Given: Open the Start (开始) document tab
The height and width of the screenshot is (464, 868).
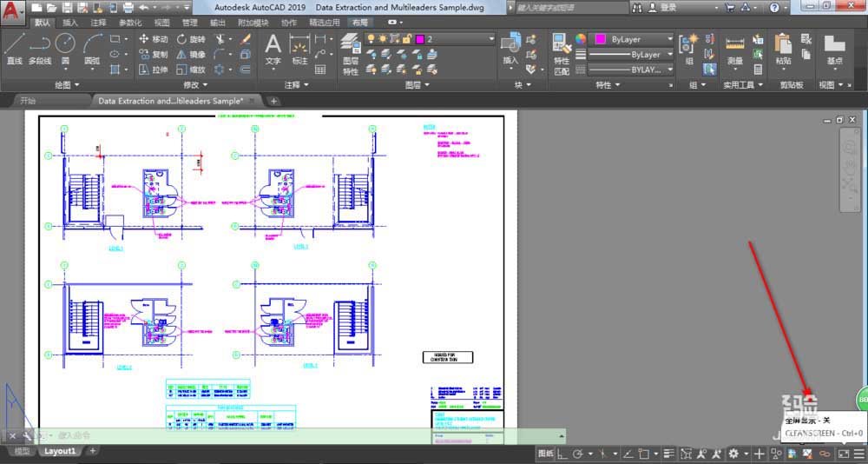Looking at the screenshot, I should pyautogui.click(x=28, y=101).
